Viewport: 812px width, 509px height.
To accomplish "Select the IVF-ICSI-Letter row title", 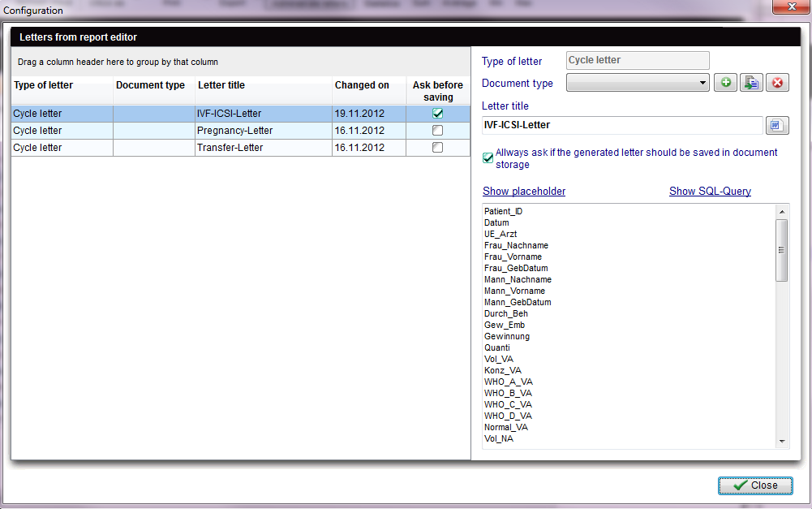I will [x=229, y=114].
